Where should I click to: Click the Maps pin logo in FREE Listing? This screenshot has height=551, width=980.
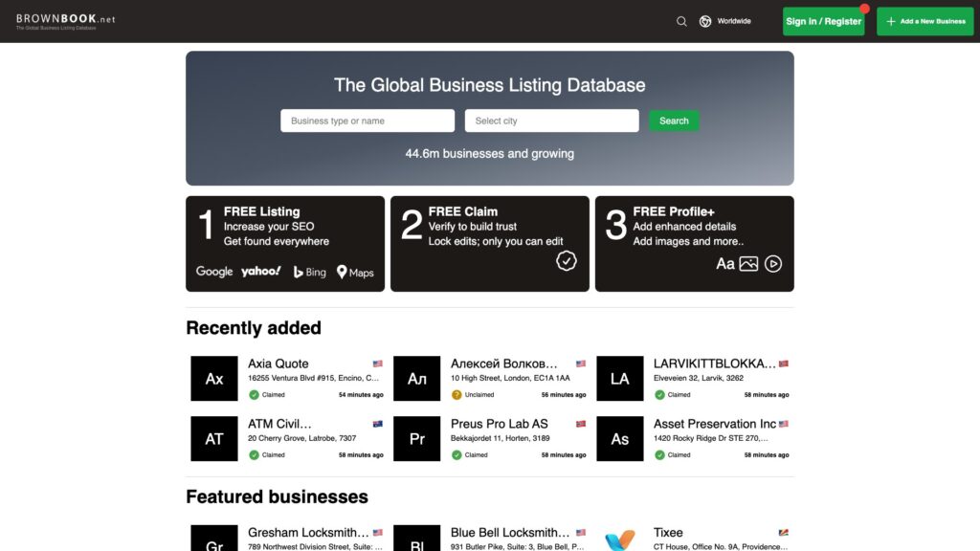[x=355, y=272]
